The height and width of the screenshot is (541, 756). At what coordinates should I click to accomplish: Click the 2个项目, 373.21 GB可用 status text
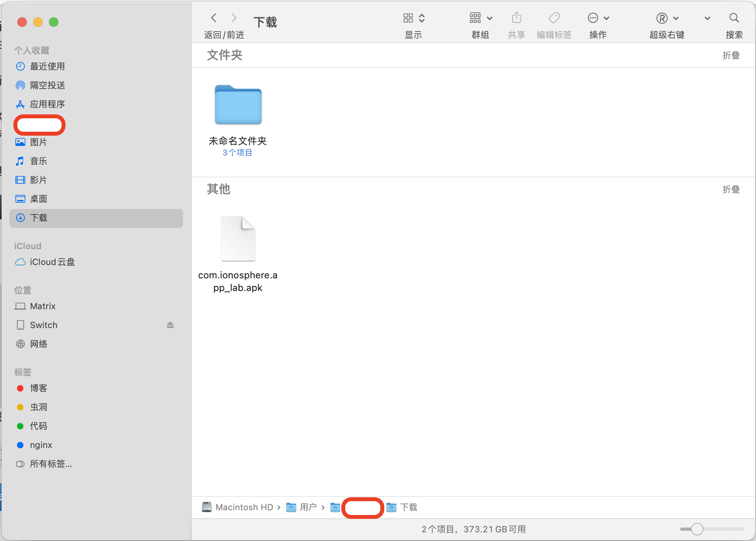point(473,529)
